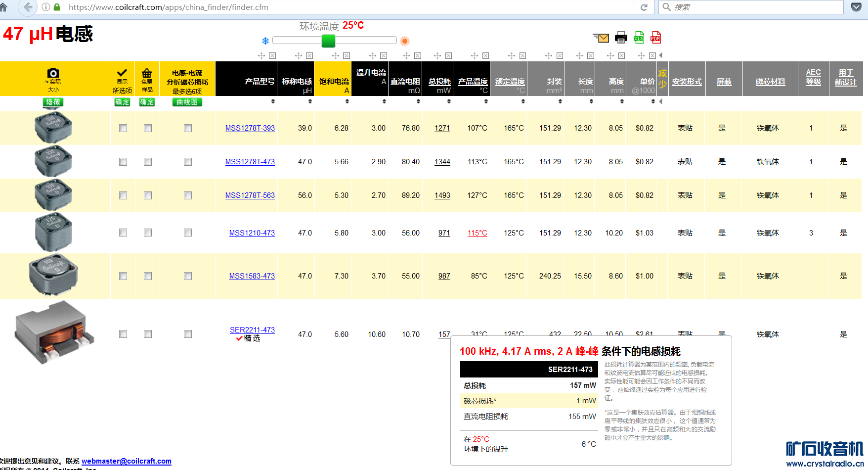Click the AEC 等级 column header
The height and width of the screenshot is (470, 868).
click(x=813, y=77)
